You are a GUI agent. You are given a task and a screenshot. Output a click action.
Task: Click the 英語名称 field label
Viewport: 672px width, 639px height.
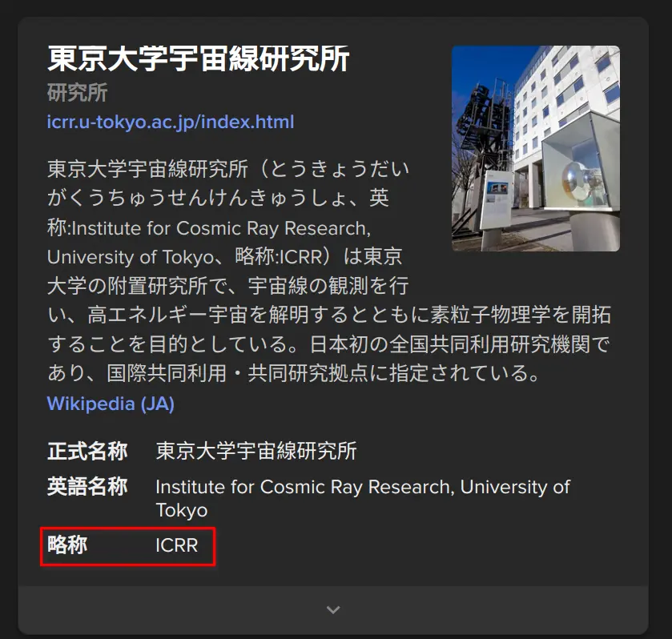(x=87, y=487)
